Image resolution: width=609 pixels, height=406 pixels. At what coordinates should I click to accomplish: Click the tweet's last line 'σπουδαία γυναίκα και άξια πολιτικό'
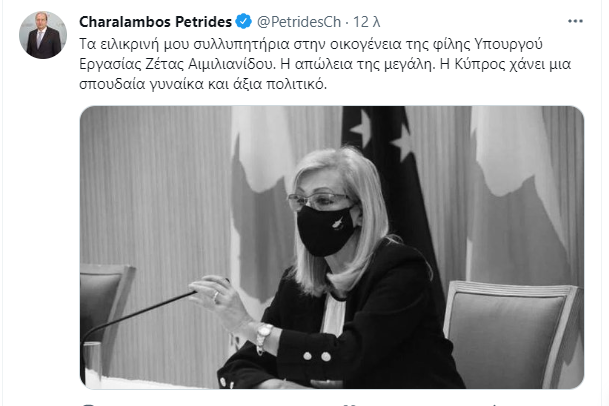click(x=203, y=84)
